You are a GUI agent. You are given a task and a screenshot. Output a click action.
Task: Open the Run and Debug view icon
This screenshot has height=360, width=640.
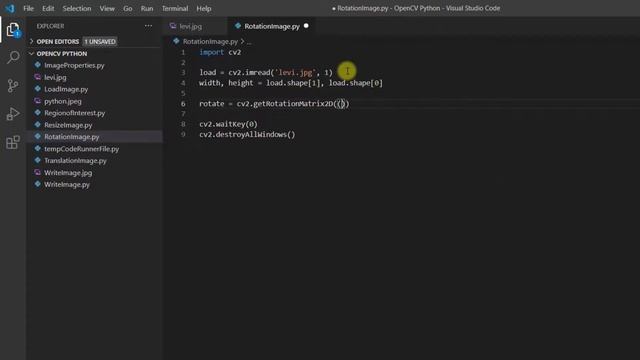[13, 114]
